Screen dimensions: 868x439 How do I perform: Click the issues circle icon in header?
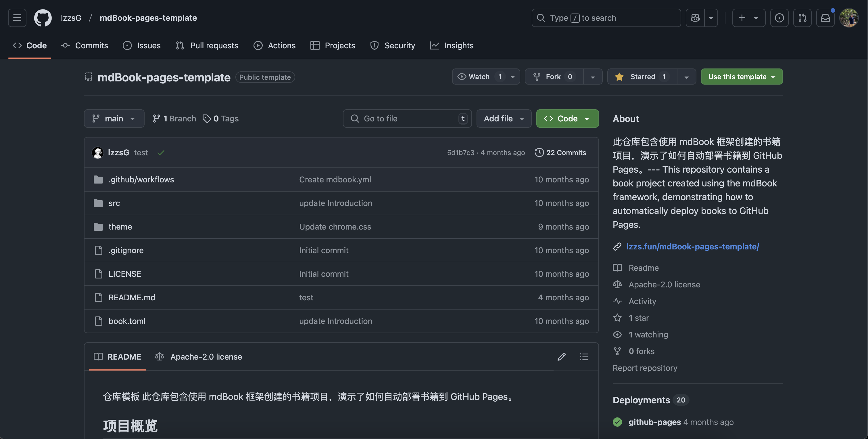pos(779,18)
